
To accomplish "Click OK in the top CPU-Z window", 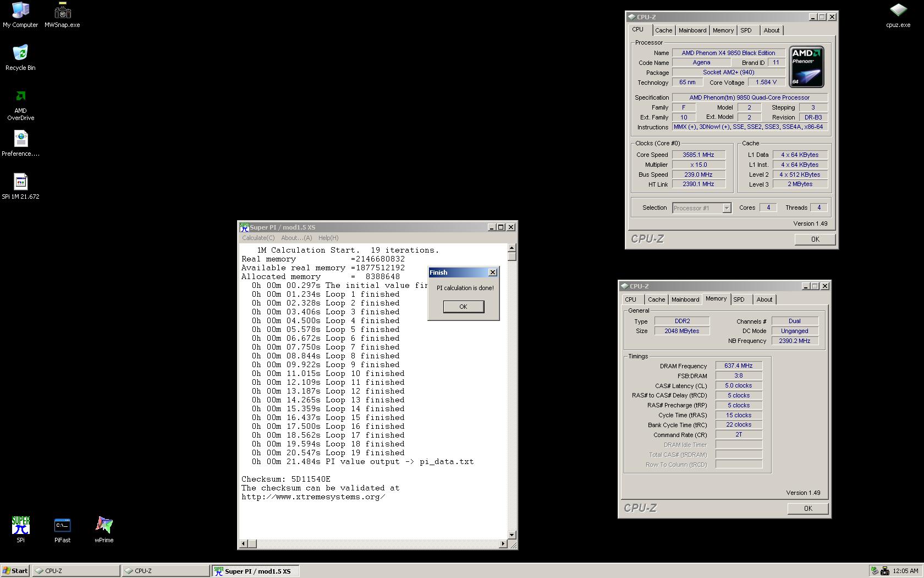I will click(x=815, y=239).
